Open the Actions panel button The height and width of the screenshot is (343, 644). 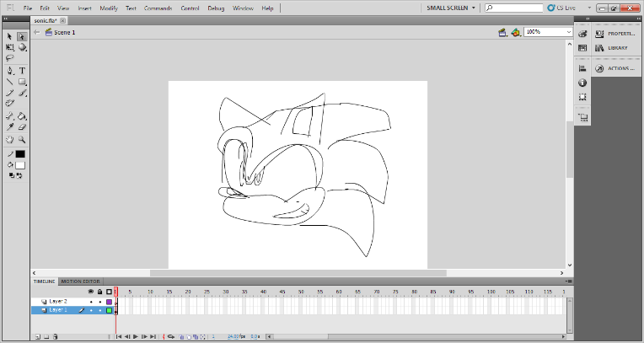point(616,68)
